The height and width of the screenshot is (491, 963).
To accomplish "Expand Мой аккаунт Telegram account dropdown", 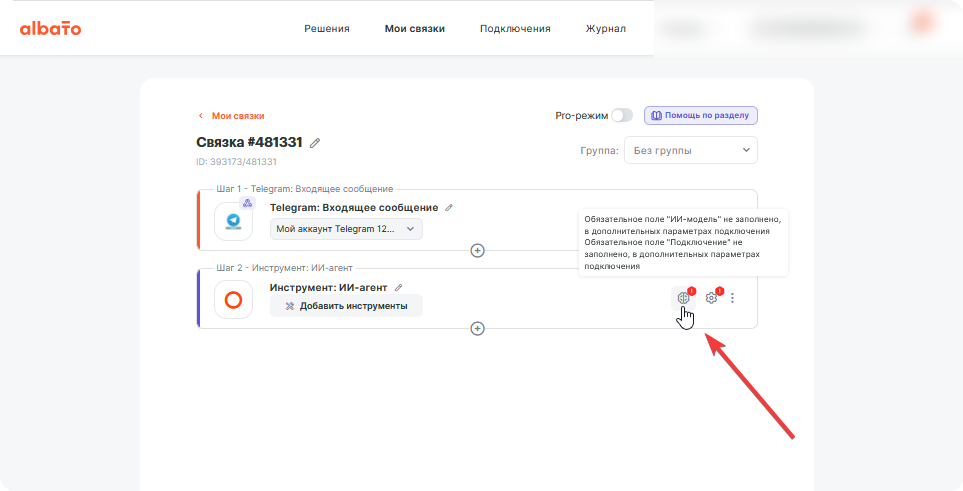I will (x=346, y=229).
